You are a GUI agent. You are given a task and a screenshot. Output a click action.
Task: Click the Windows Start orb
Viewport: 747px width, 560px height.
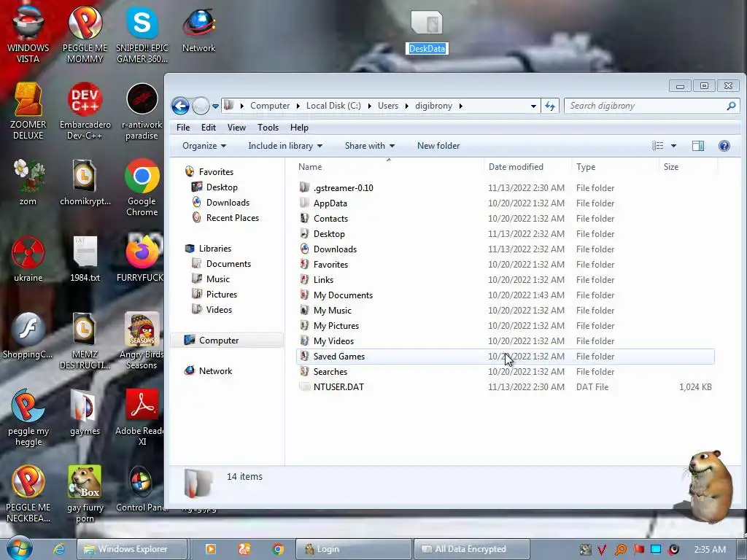[x=20, y=548]
